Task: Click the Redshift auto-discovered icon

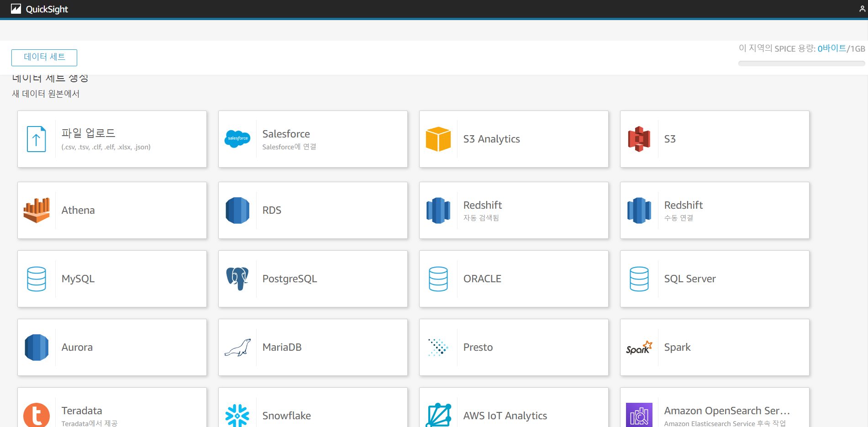Action: pyautogui.click(x=438, y=210)
